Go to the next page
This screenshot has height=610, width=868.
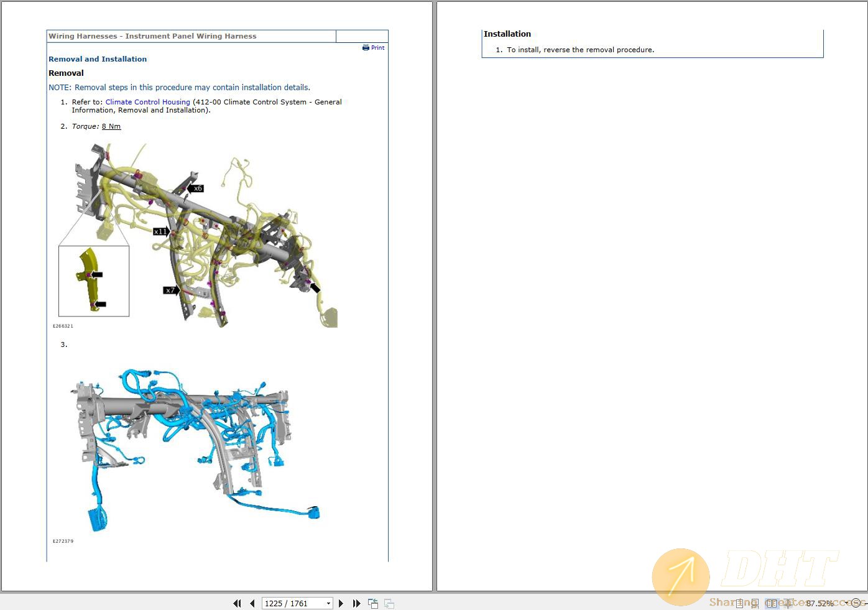pos(341,603)
